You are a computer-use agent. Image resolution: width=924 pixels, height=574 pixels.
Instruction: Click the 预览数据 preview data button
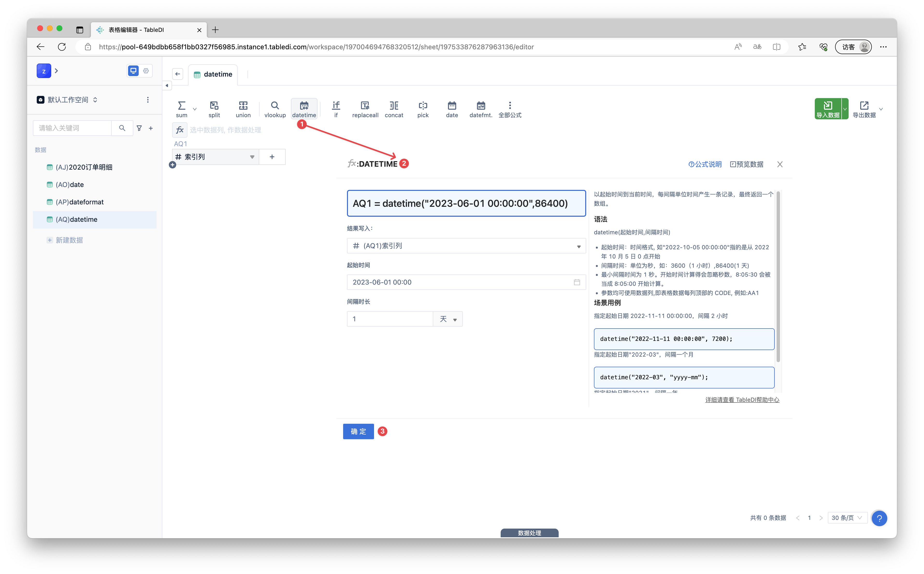(746, 164)
